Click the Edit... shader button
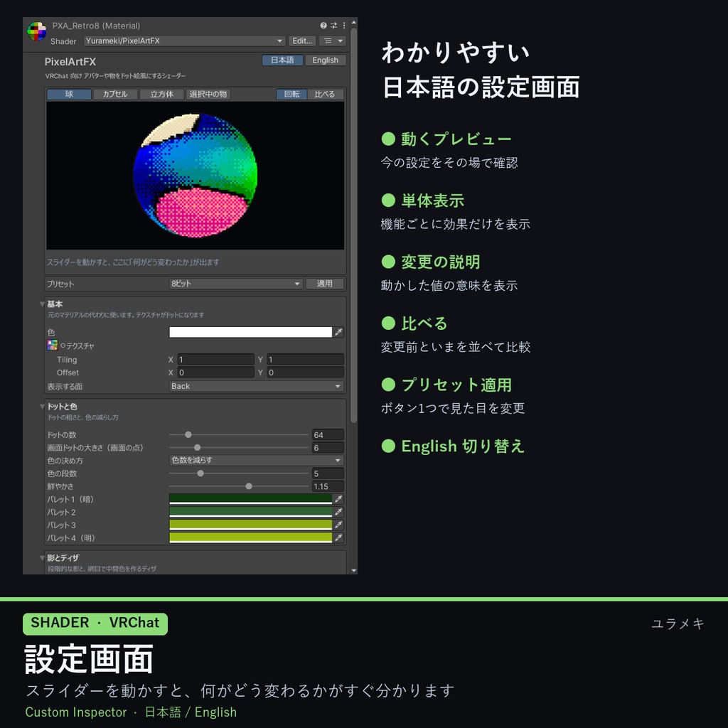 (302, 41)
